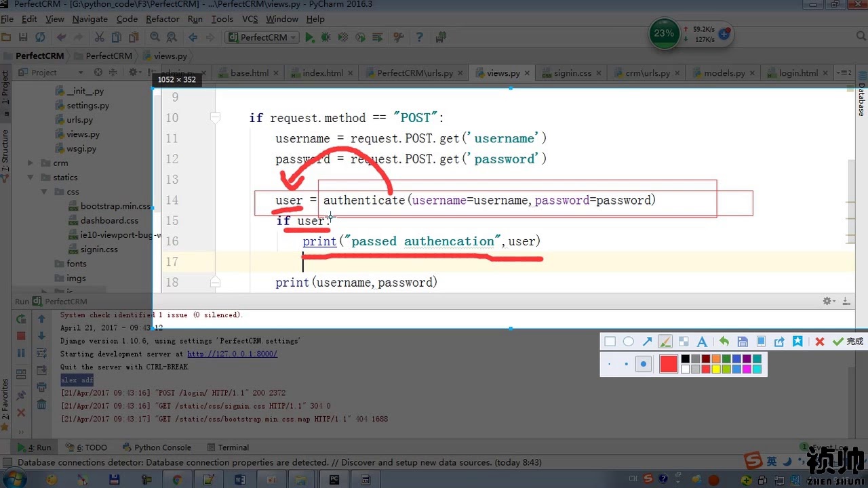Screen dimensions: 868x488
Task: Collapse the css folder
Action: tap(43, 192)
